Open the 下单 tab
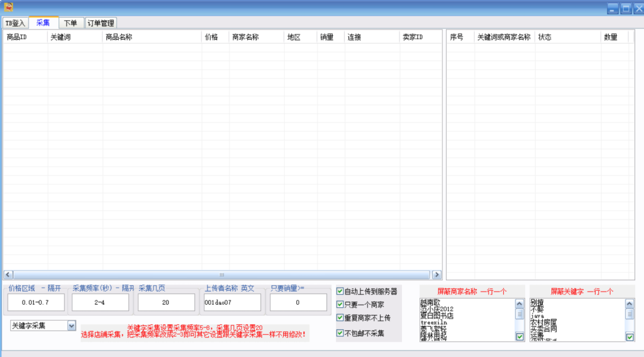 pyautogui.click(x=70, y=23)
